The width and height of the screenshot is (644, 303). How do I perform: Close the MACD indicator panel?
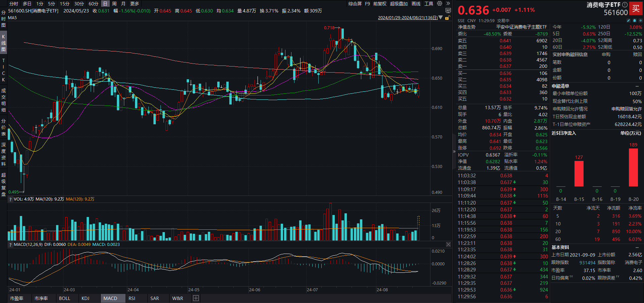tap(448, 245)
